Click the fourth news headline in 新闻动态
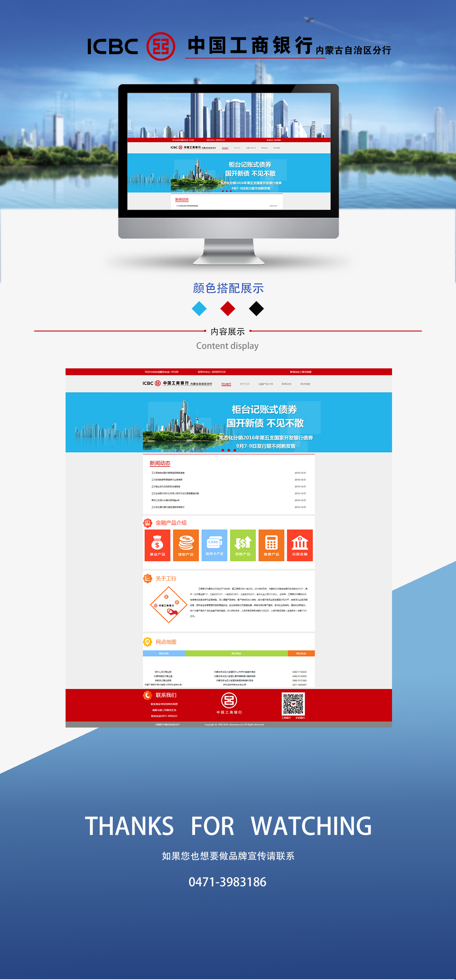The height and width of the screenshot is (980, 456). [175, 493]
